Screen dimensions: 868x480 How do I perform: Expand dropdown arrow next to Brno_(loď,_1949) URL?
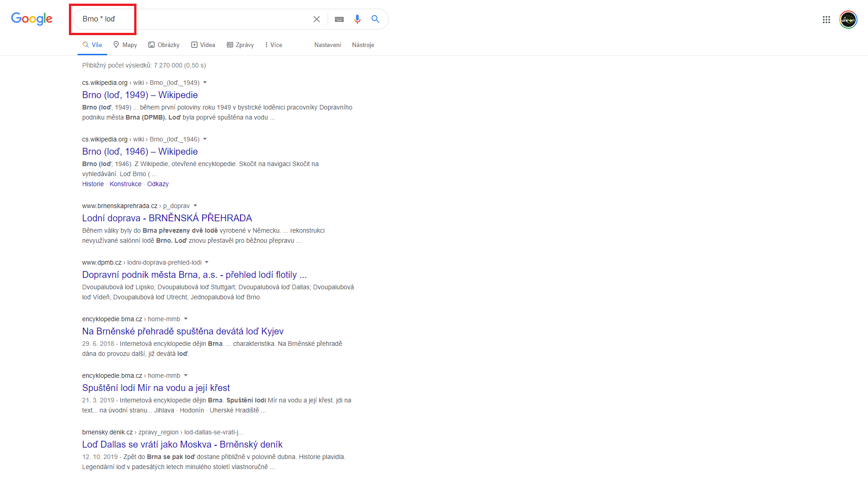(x=205, y=83)
